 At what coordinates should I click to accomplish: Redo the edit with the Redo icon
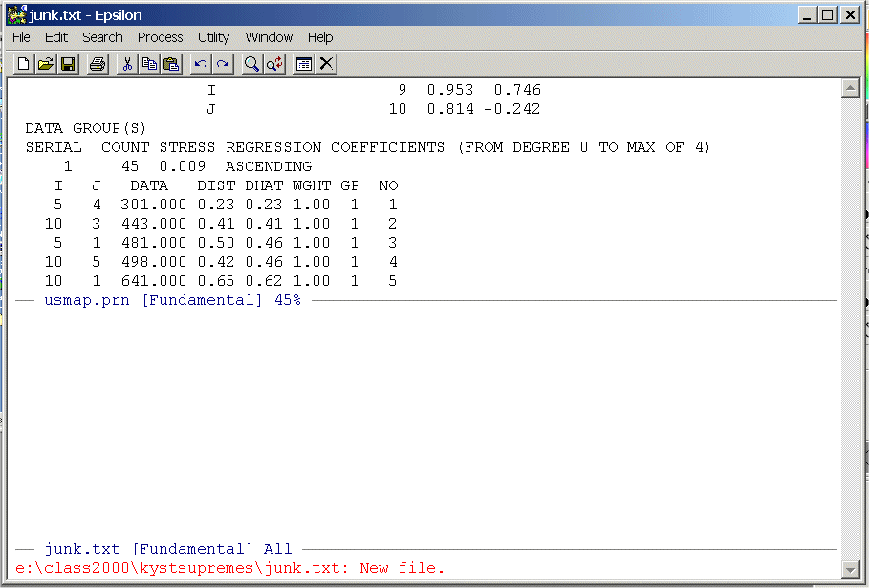coord(223,64)
